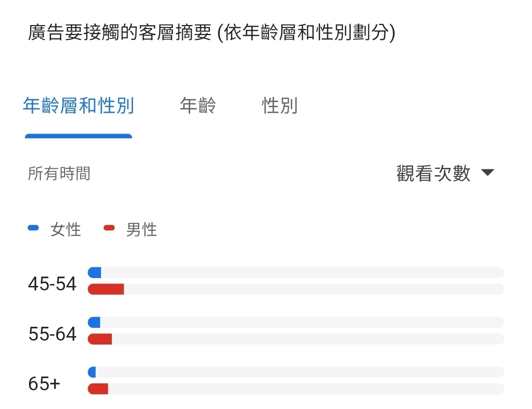This screenshot has width=532, height=409.
Task: Click the 55-64 age group label
Action: click(53, 334)
